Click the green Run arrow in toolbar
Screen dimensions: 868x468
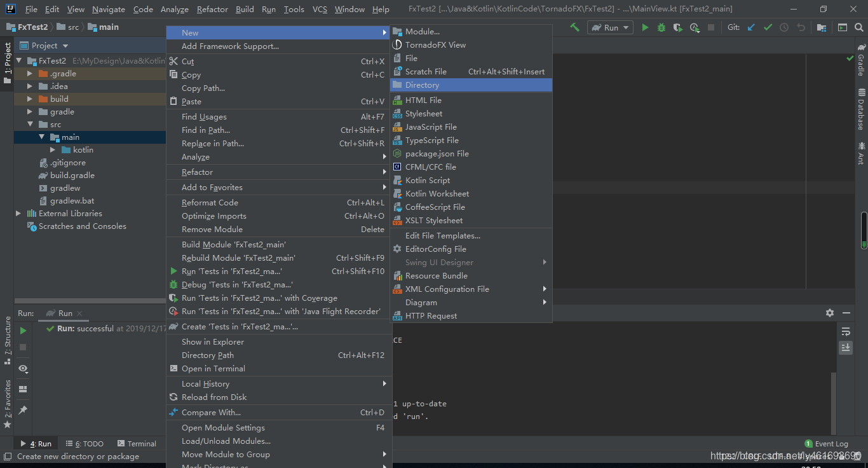(645, 27)
